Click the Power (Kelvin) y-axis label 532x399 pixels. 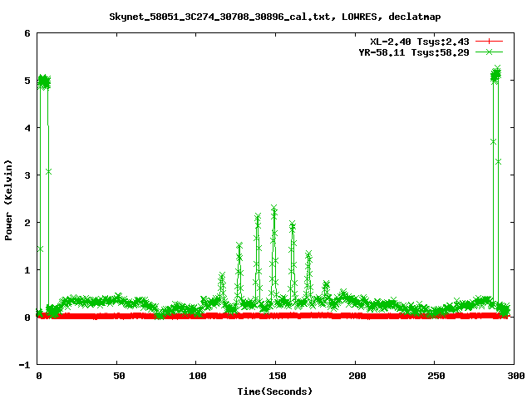point(9,199)
